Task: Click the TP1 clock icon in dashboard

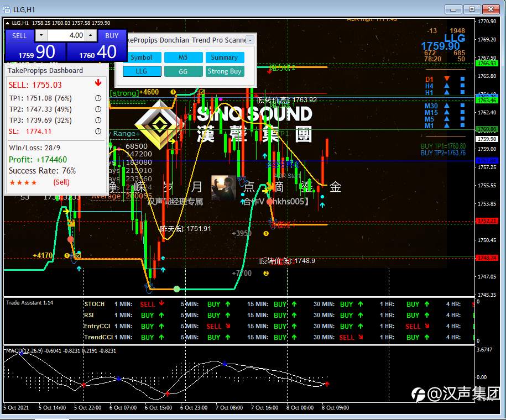Action: pyautogui.click(x=98, y=98)
